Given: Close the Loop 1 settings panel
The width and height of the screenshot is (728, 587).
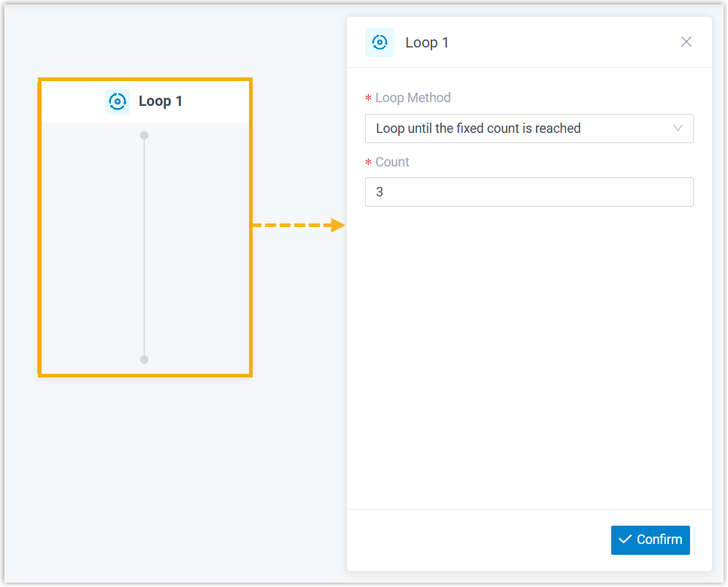Looking at the screenshot, I should point(686,42).
